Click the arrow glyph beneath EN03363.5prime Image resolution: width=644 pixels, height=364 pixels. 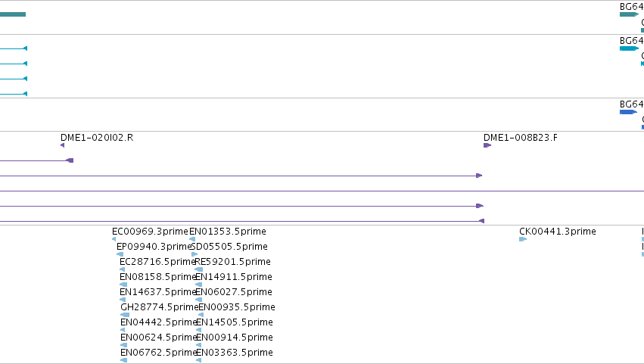(199, 360)
